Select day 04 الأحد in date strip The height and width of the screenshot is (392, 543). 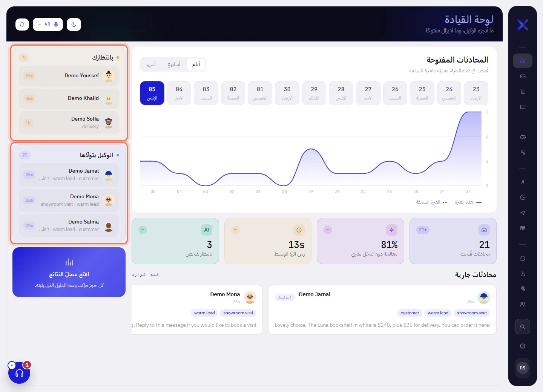tap(179, 93)
